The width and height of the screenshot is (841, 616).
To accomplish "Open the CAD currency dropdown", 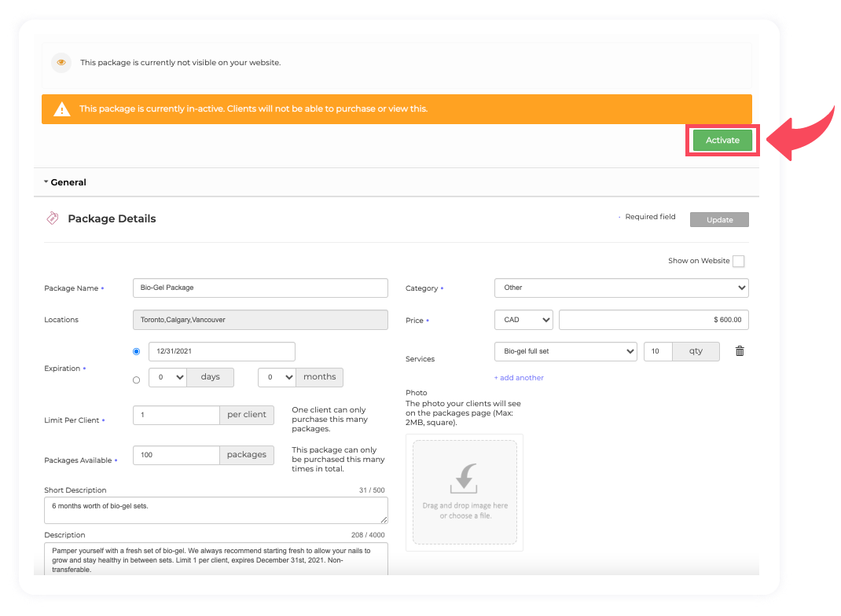I will click(523, 320).
